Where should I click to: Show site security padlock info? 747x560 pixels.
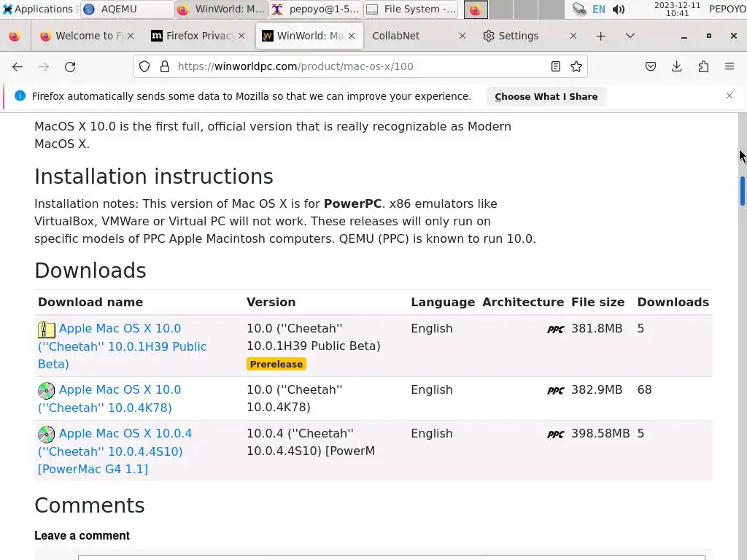click(165, 66)
